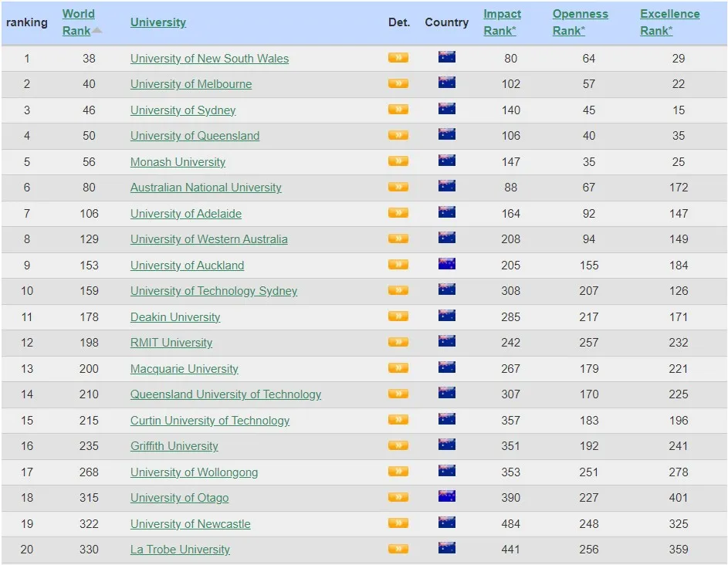Screen dimensions: 728x565
Task: Open details icon for University of Adelaide
Action: pos(398,213)
